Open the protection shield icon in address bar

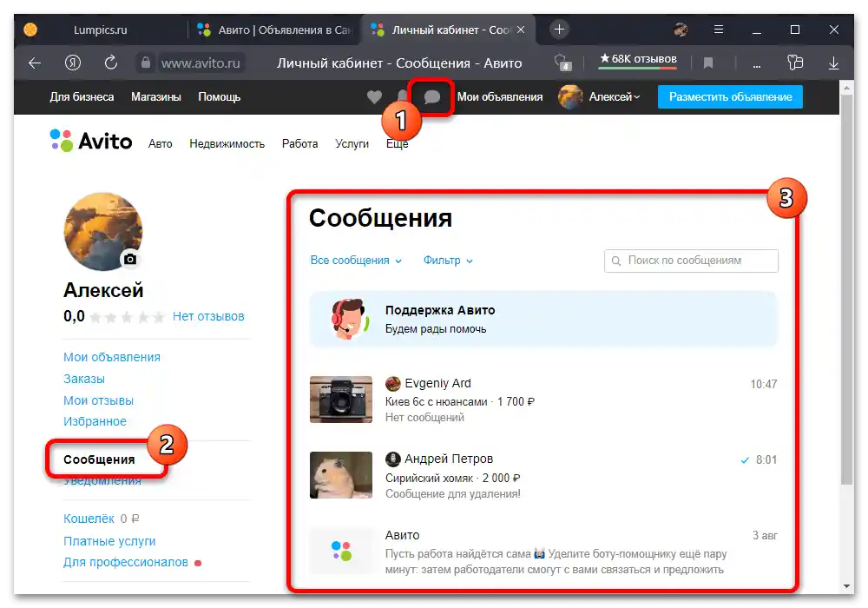click(x=562, y=63)
